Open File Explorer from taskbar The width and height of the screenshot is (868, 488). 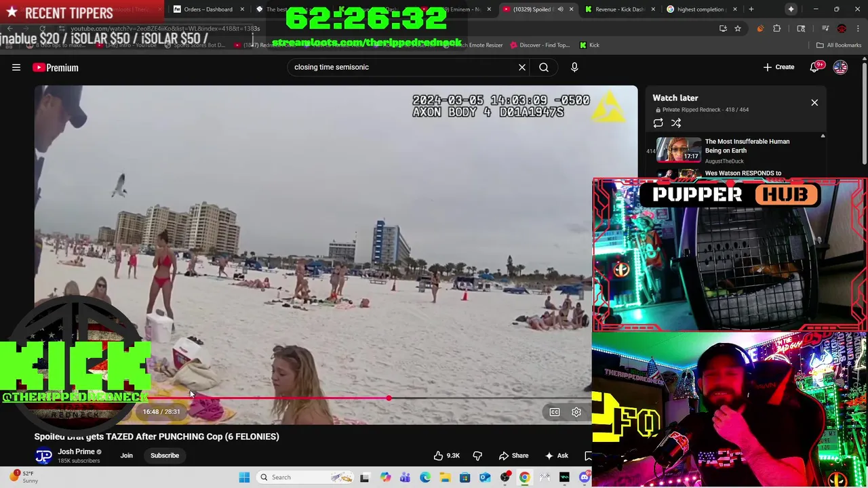445,477
